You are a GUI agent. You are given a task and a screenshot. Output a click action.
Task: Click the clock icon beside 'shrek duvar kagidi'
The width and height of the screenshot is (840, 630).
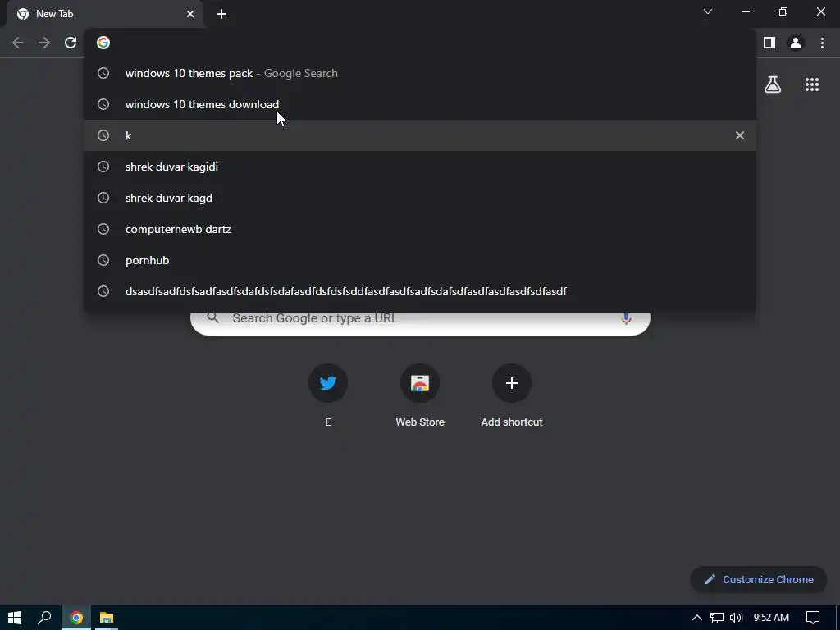point(103,167)
